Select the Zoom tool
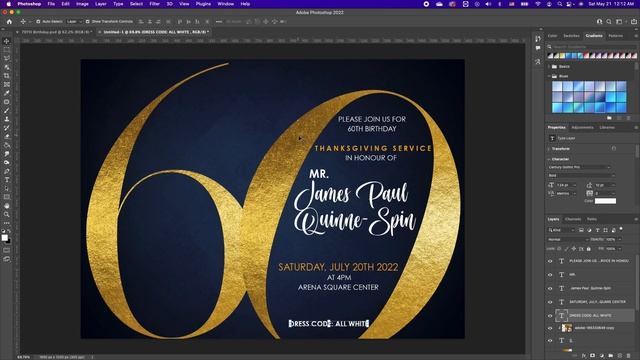640x360 pixels. click(7, 214)
